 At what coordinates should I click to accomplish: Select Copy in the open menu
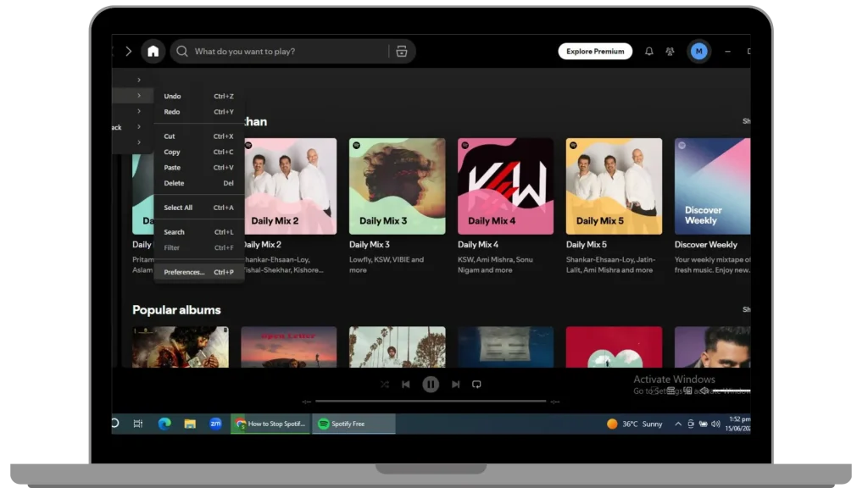click(198, 152)
